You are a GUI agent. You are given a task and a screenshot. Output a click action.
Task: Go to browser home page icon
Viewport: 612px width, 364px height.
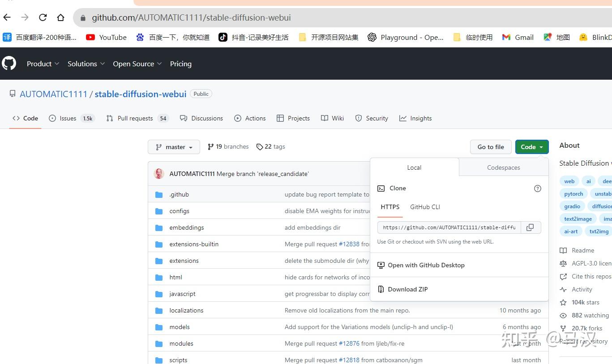(x=60, y=17)
